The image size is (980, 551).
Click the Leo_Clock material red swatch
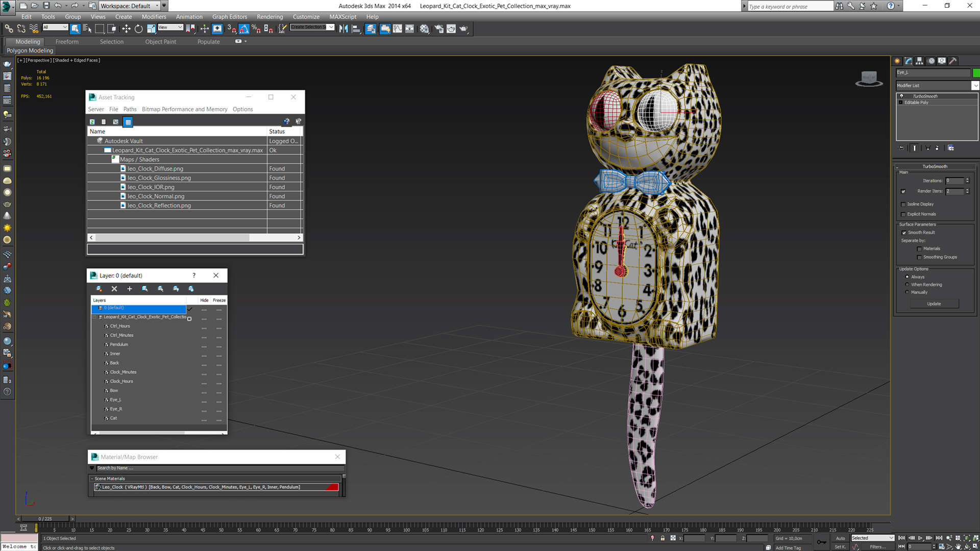332,487
